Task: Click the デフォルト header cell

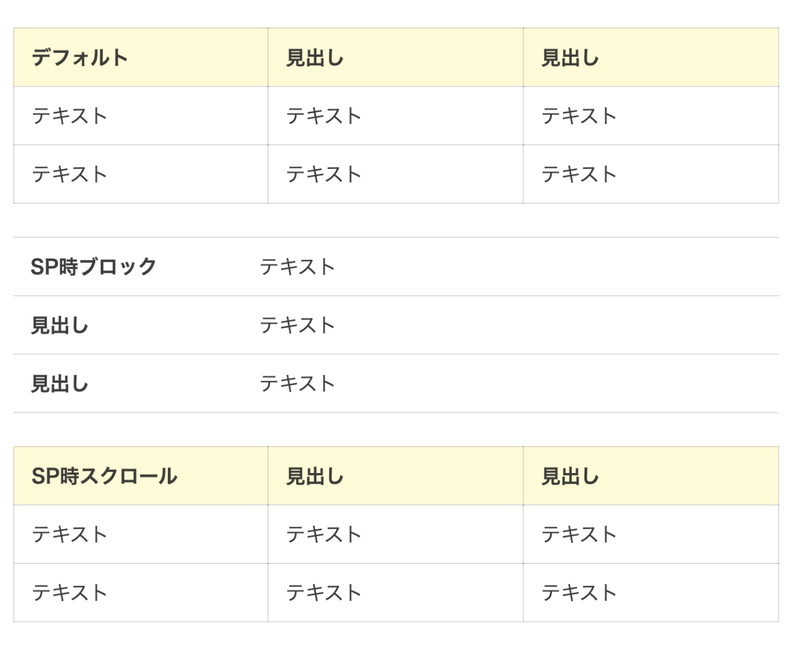Action: [x=80, y=58]
